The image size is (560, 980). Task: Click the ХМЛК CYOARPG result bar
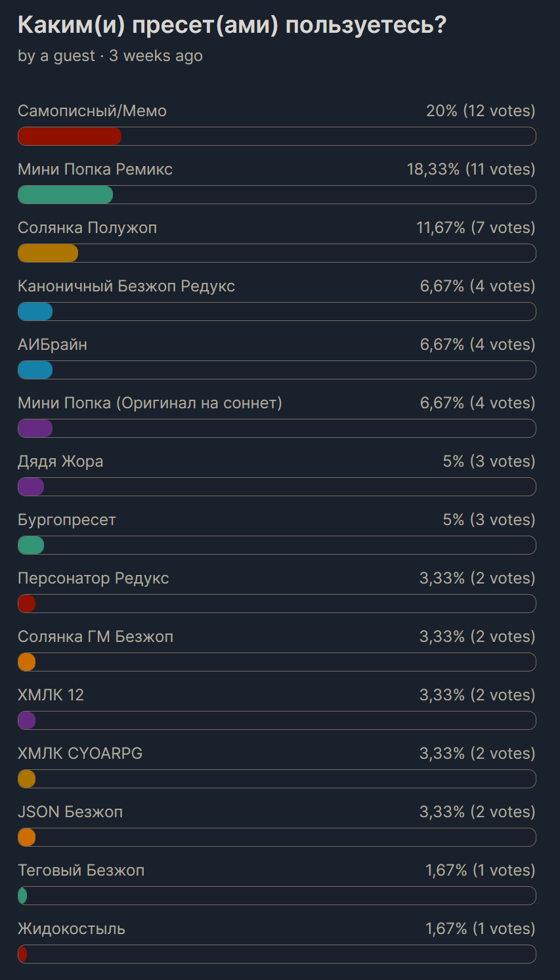[x=276, y=779]
